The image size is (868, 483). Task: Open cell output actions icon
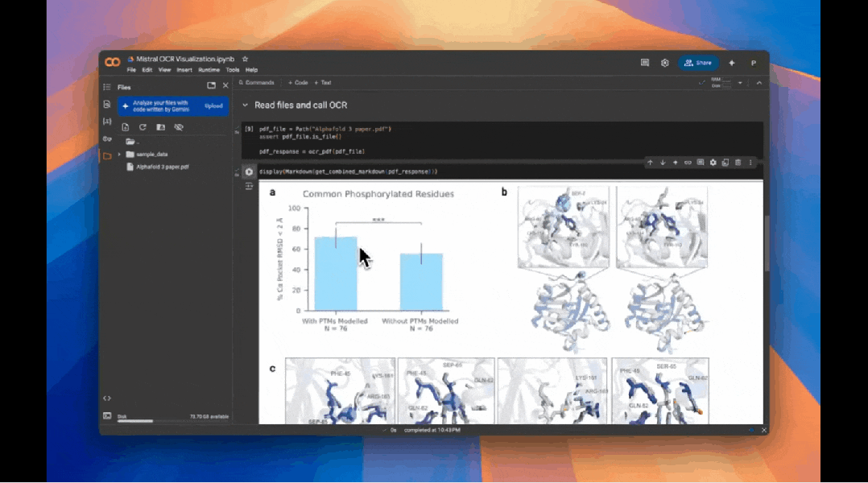tap(249, 187)
